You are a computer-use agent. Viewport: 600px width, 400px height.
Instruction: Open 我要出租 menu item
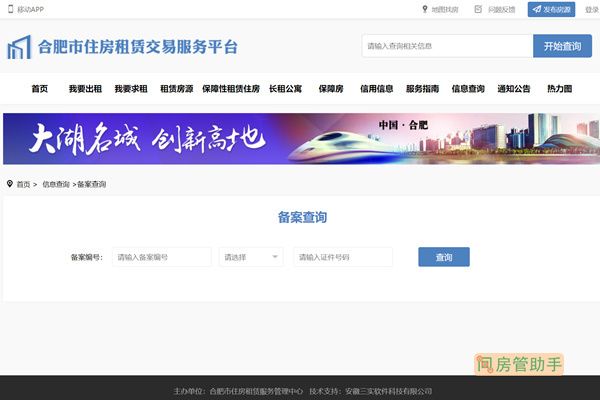[x=85, y=89]
